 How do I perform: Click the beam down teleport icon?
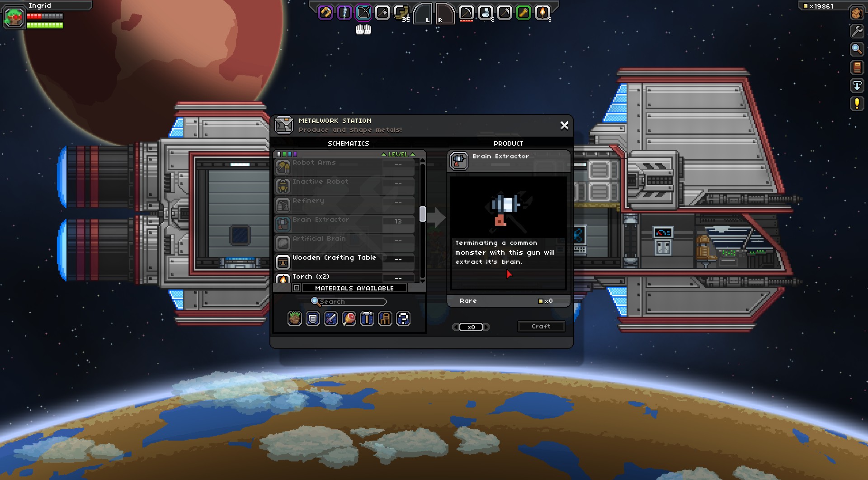click(857, 86)
